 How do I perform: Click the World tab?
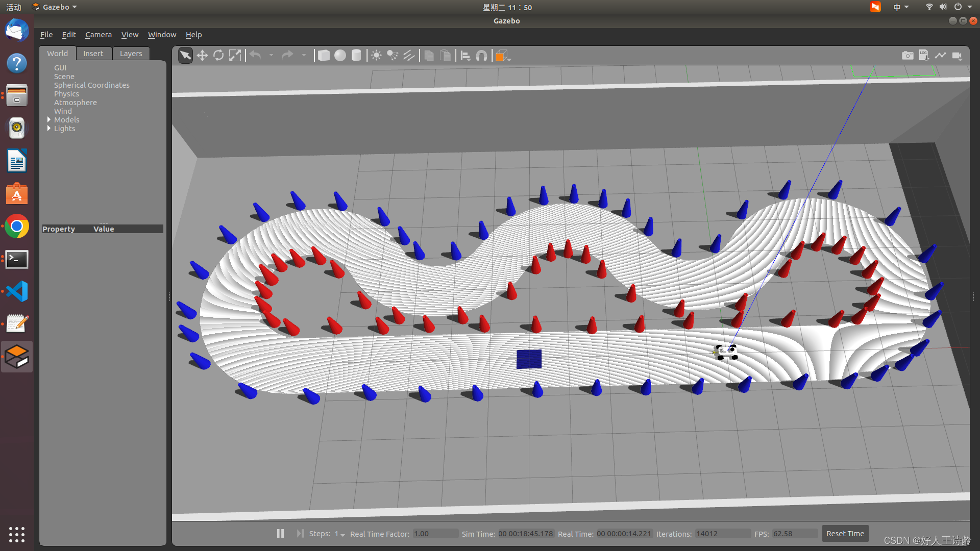pyautogui.click(x=57, y=53)
